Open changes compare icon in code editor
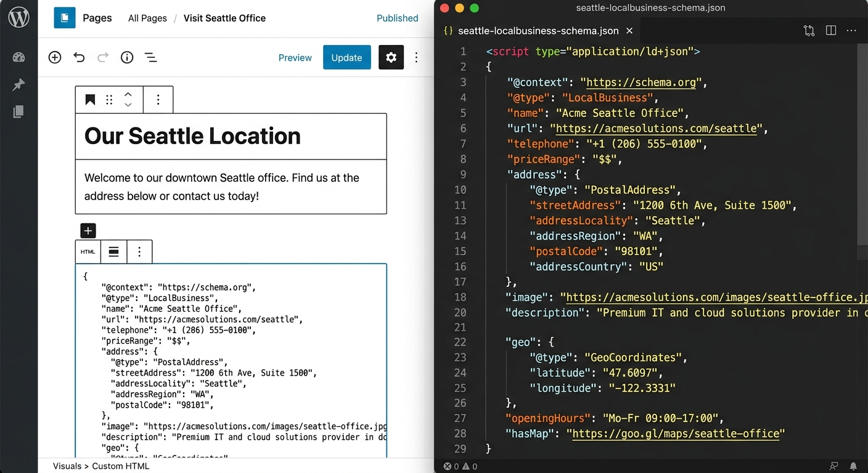The height and width of the screenshot is (473, 868). pos(809,31)
